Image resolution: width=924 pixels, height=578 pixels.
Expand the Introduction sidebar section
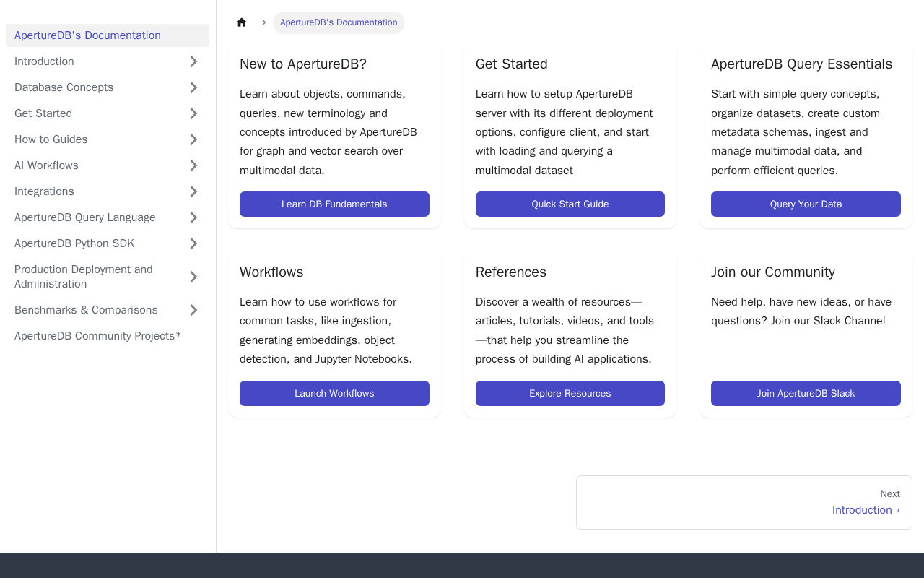[193, 61]
